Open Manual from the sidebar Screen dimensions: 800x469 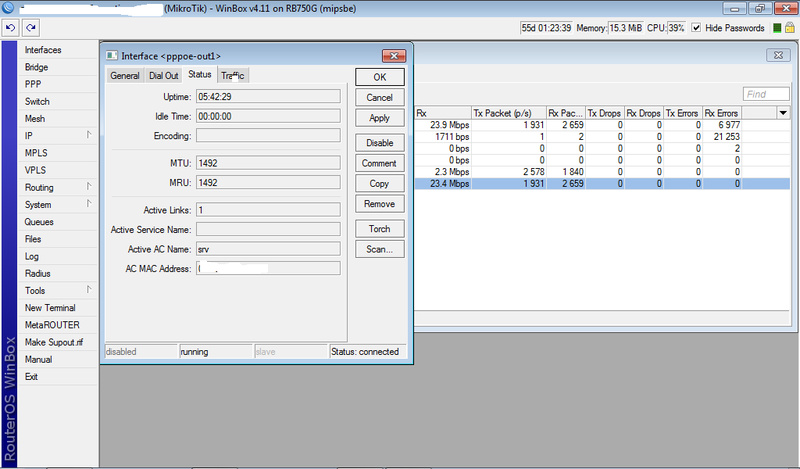coord(57,359)
